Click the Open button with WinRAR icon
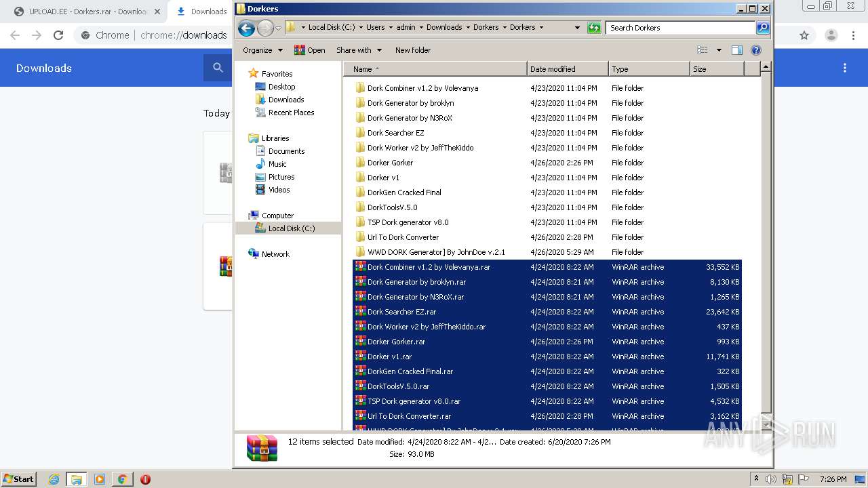 point(309,50)
